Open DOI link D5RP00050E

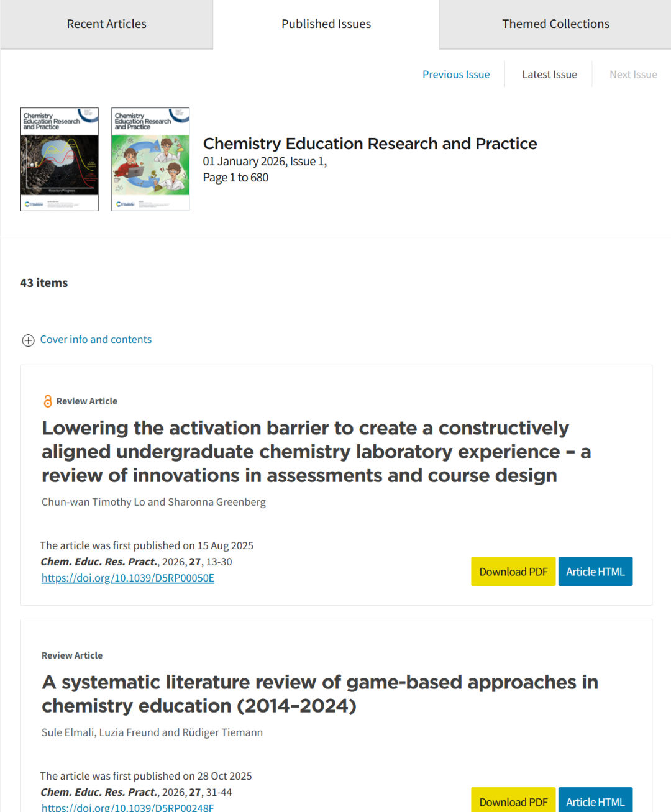(x=128, y=578)
